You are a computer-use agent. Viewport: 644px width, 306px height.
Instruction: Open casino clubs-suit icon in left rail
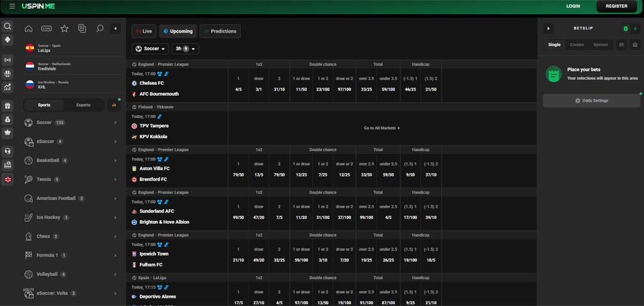(8, 40)
